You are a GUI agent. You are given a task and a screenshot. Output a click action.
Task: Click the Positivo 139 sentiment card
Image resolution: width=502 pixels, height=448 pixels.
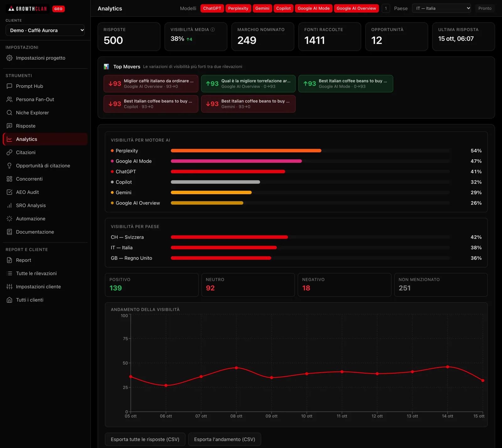pos(152,285)
